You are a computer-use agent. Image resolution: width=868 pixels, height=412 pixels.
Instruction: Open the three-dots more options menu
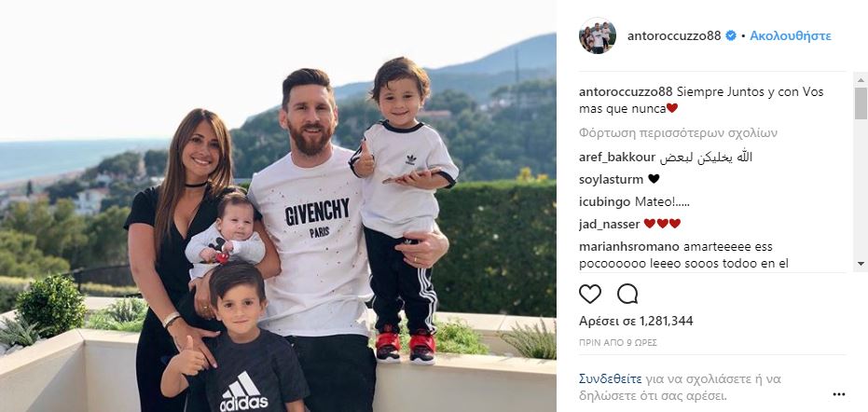839,394
